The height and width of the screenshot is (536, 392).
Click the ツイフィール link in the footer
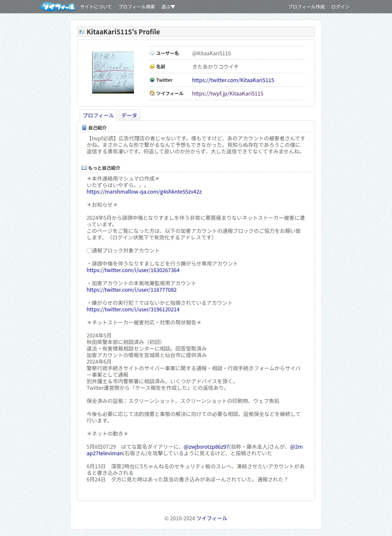tap(212, 518)
